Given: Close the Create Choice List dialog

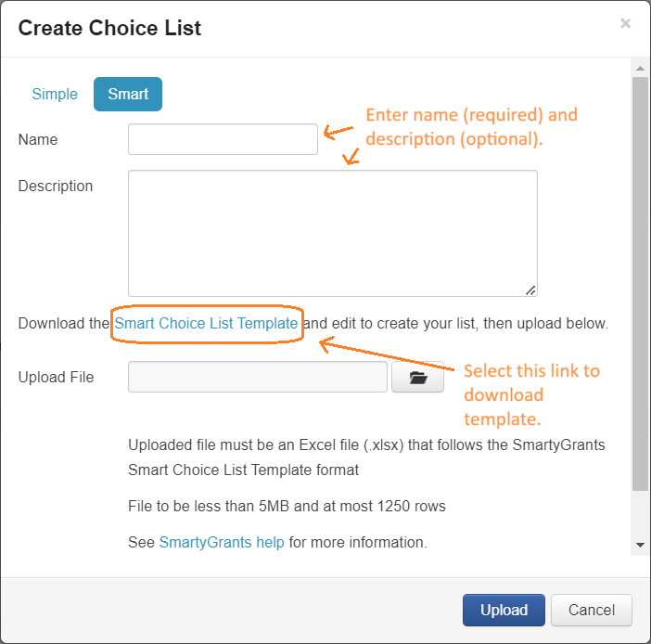Looking at the screenshot, I should (x=626, y=23).
